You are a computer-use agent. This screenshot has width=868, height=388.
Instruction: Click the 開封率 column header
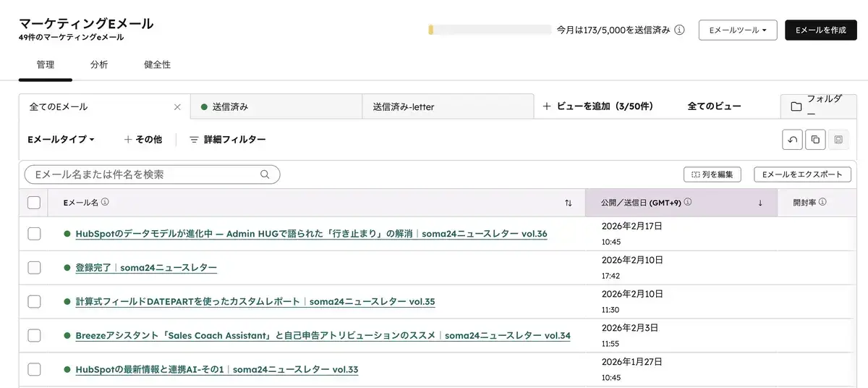coord(817,203)
